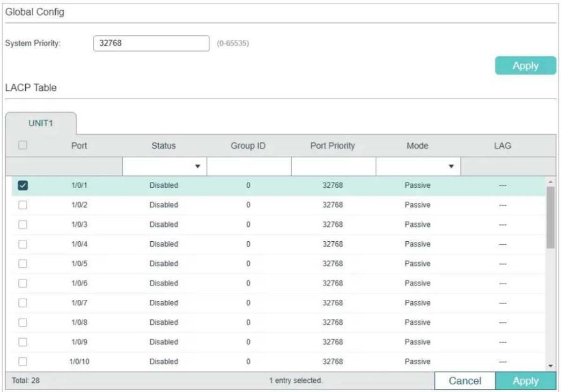Open the Status filter dropdown
This screenshot has height=392, width=561.
[x=164, y=166]
